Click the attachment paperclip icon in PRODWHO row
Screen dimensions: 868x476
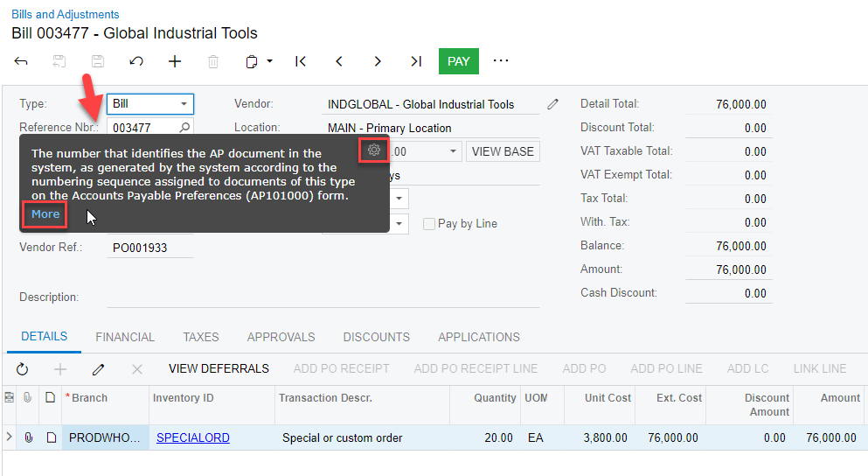pos(28,437)
